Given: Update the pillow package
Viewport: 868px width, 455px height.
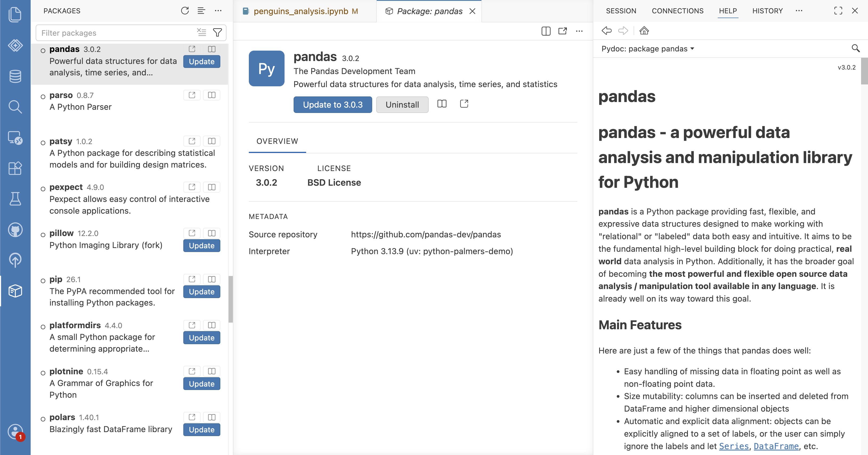Looking at the screenshot, I should pos(201,246).
